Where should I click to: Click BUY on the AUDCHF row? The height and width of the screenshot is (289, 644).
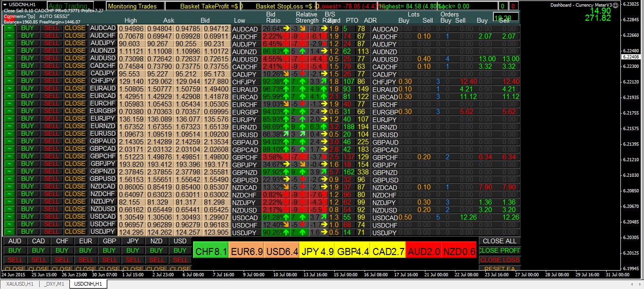(x=28, y=36)
